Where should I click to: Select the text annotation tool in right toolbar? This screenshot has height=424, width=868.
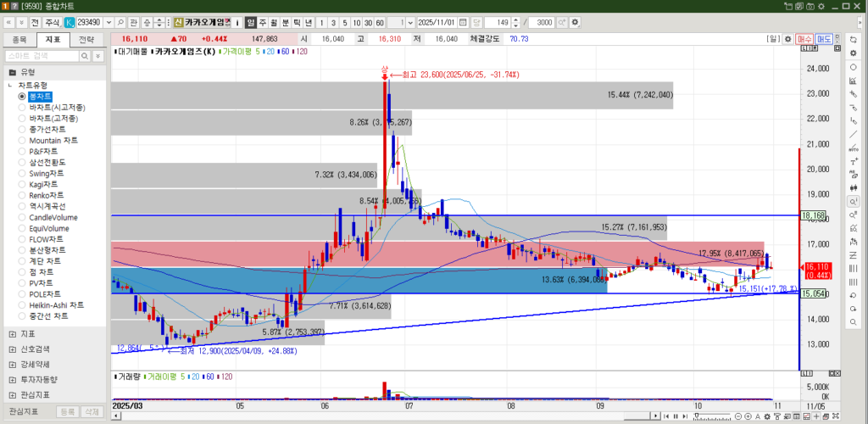854,161
